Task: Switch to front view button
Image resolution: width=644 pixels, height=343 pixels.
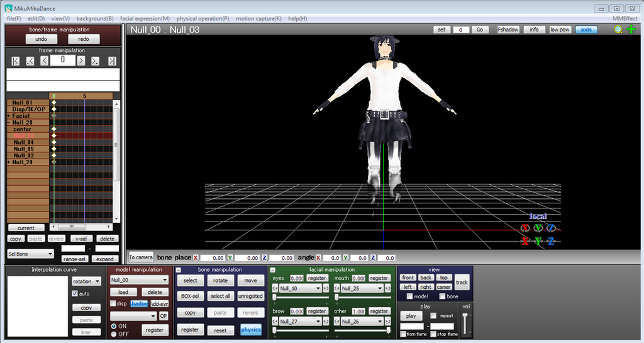Action: click(408, 278)
